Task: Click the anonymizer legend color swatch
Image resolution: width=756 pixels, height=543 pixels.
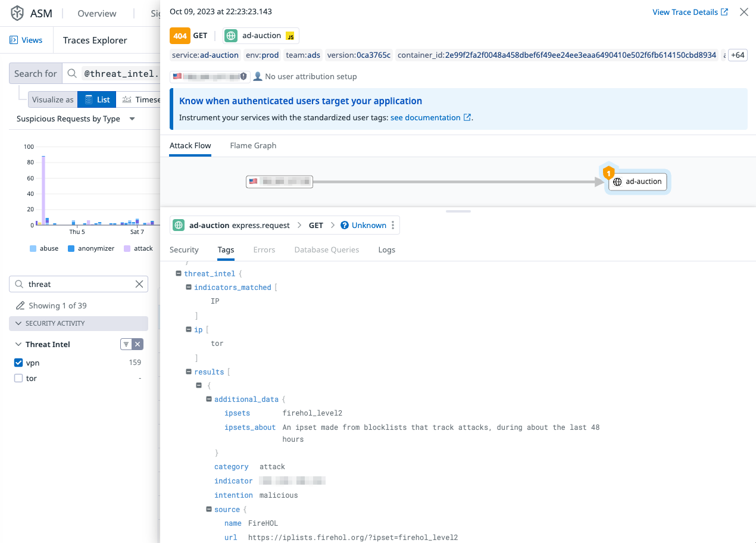Action: [x=71, y=248]
